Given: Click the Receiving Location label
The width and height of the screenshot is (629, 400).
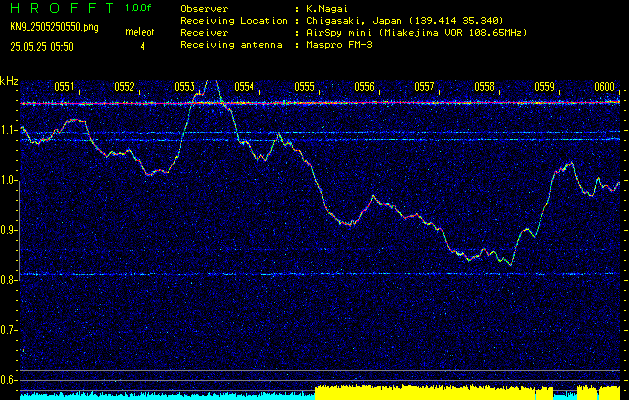Looking at the screenshot, I should click(234, 20).
